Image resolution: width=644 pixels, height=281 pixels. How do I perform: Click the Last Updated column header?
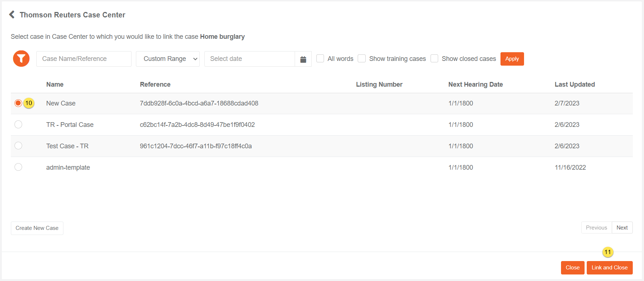(574, 84)
